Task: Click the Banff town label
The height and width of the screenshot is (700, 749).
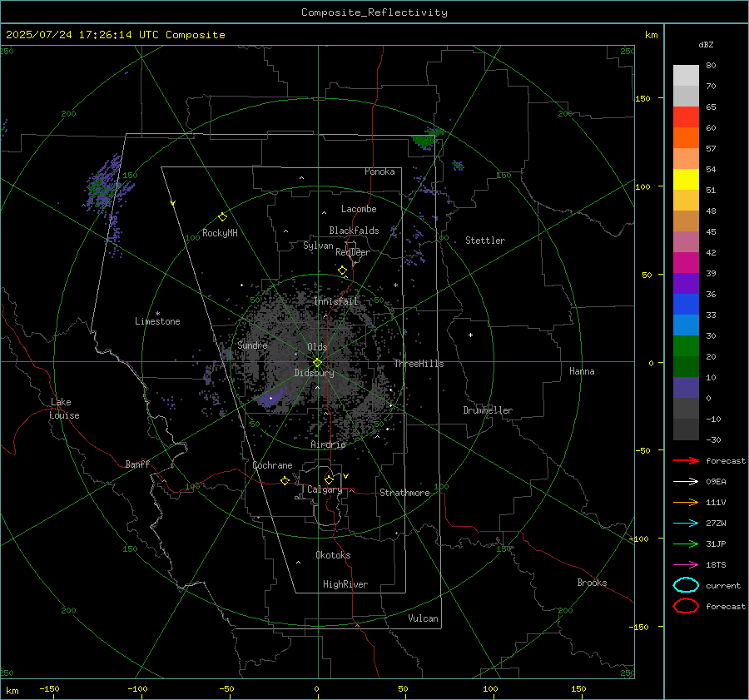Action: 137,464
